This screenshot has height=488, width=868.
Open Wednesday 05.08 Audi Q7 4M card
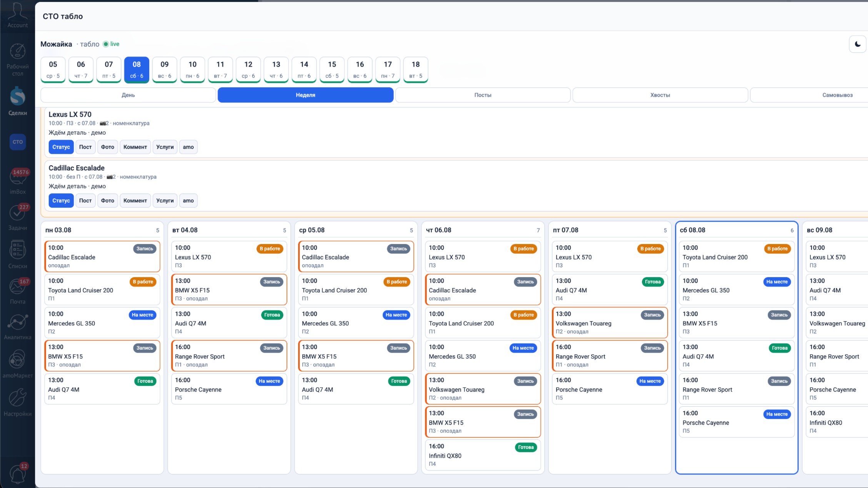(x=356, y=388)
